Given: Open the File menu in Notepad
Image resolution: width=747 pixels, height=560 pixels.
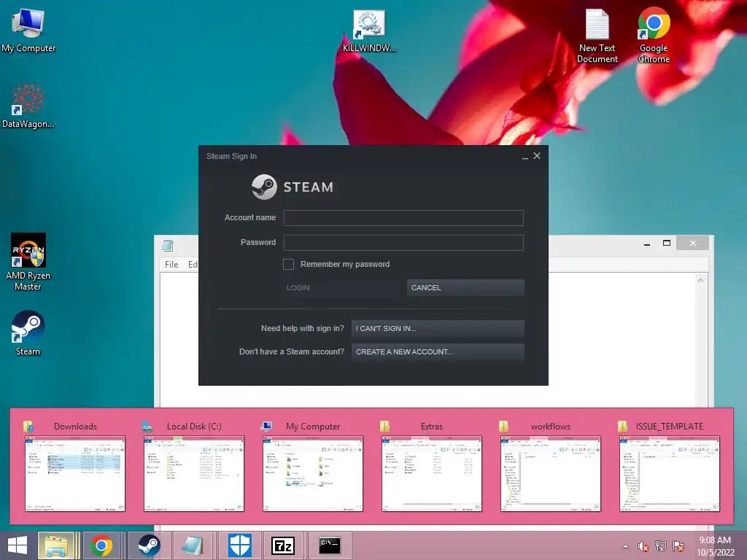Looking at the screenshot, I should [x=171, y=264].
